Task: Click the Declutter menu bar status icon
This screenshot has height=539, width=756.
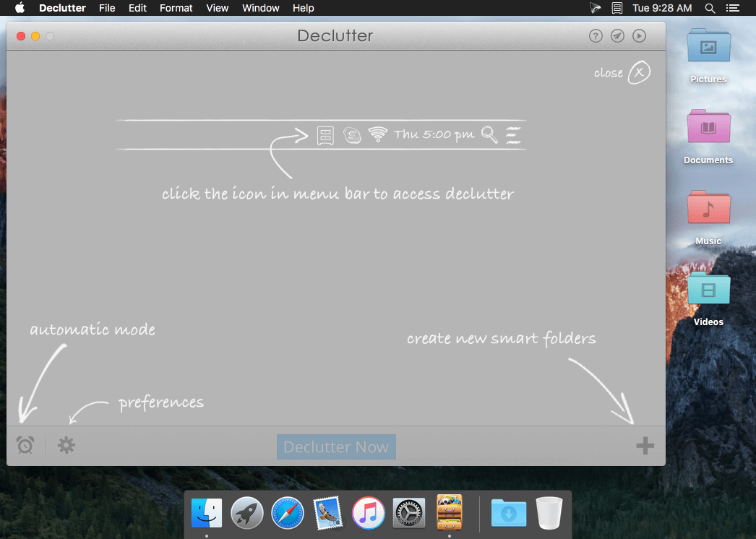Action: tap(617, 8)
